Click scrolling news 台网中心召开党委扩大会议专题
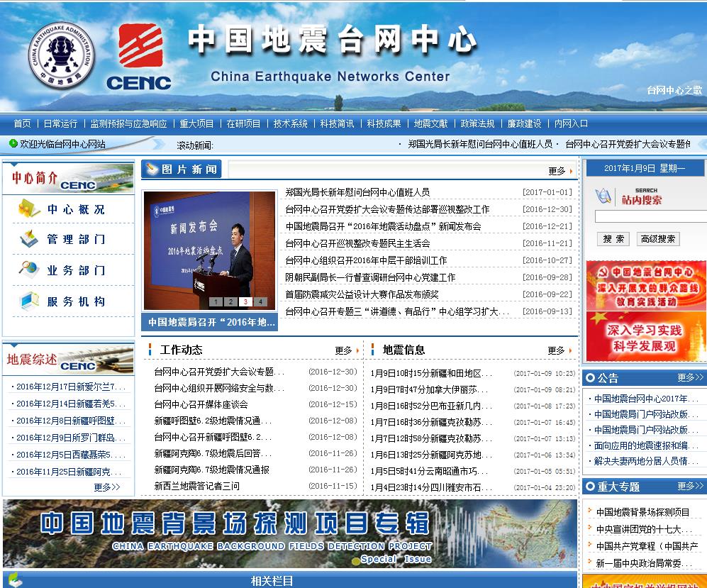707x588 pixels. point(628,144)
